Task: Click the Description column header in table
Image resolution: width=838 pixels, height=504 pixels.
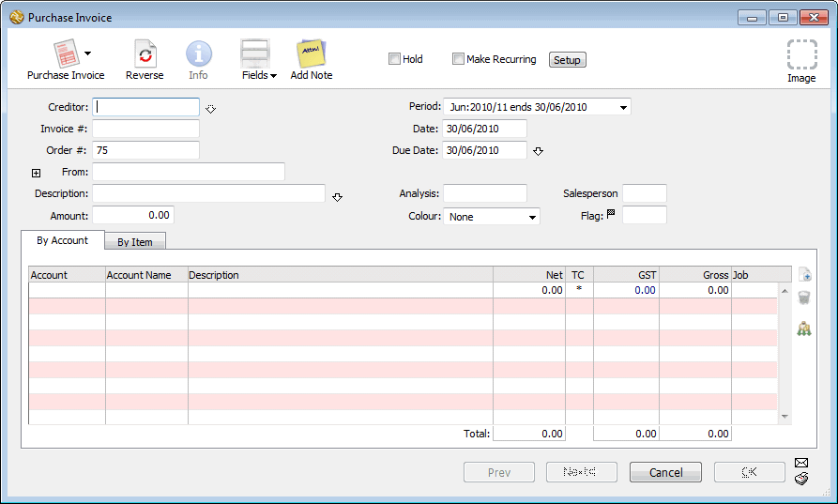Action: coord(341,275)
